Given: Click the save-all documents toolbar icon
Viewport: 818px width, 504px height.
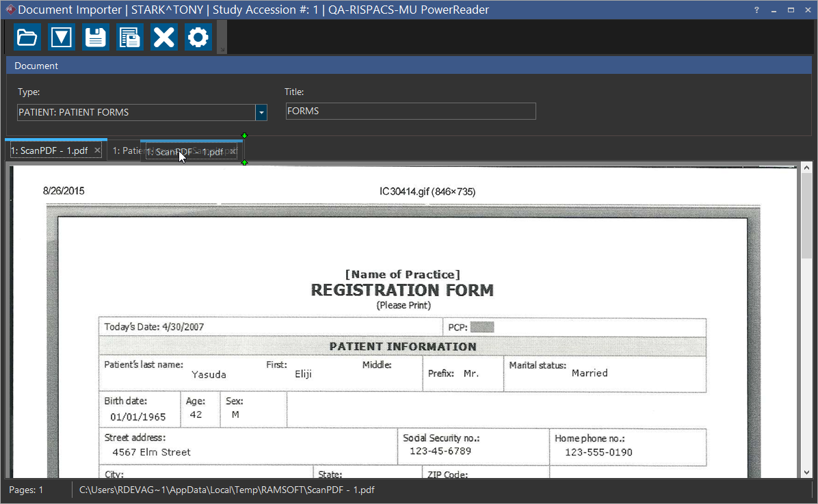Looking at the screenshot, I should click(x=129, y=37).
